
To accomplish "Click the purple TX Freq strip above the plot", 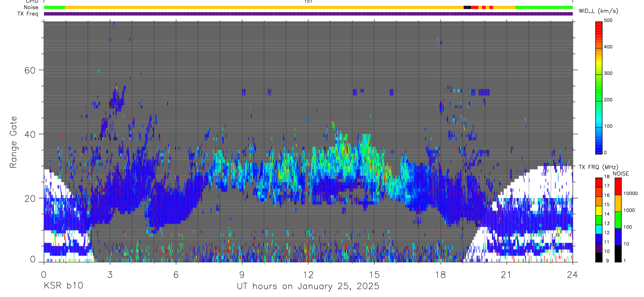I will (x=308, y=14).
